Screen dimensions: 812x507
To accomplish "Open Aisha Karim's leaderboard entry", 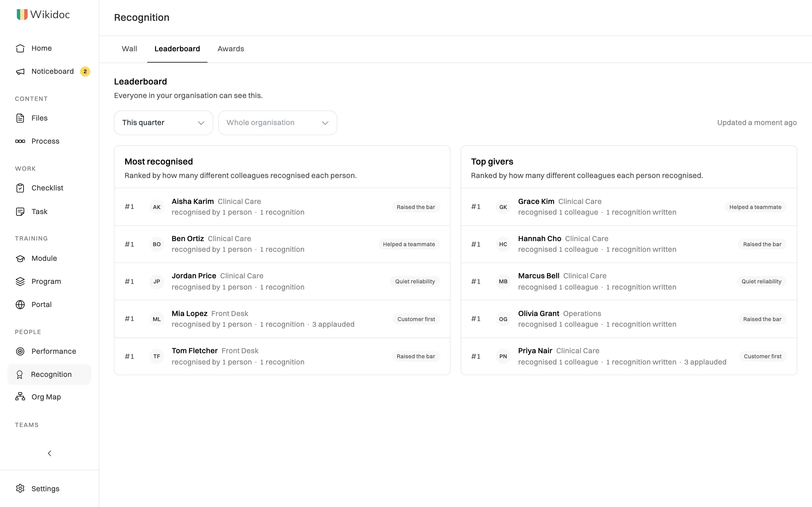I will (x=282, y=206).
